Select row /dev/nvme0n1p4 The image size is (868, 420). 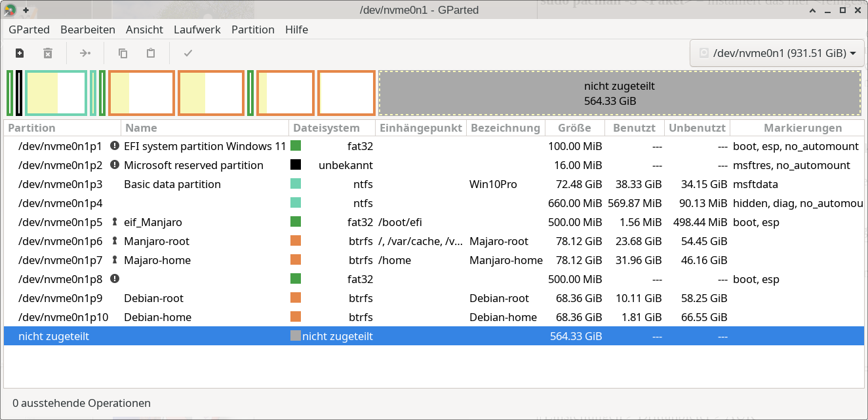click(433, 203)
